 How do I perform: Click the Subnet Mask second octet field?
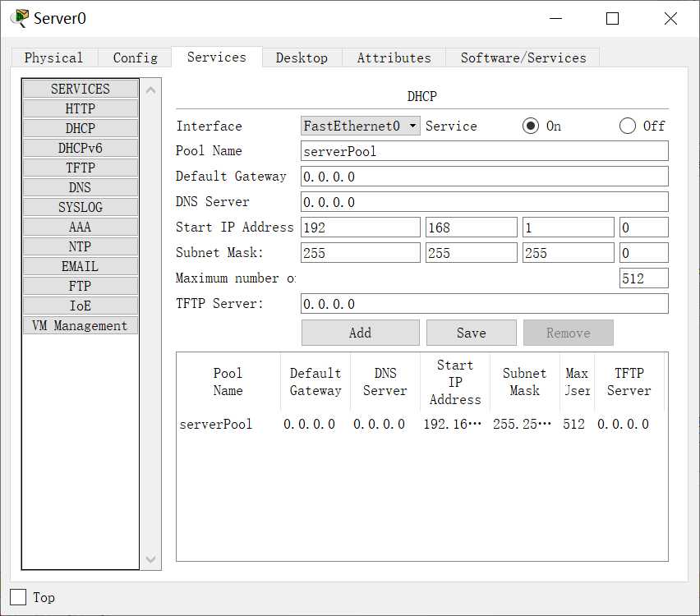point(472,253)
